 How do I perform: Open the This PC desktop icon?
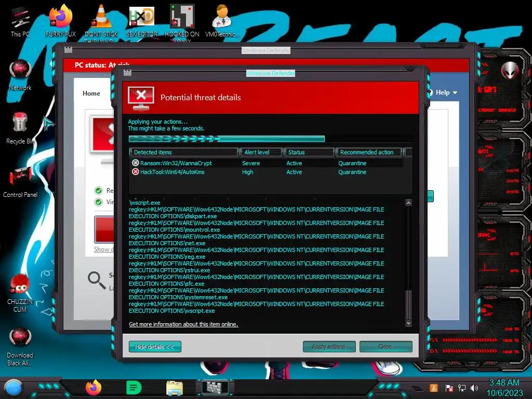pos(20,22)
